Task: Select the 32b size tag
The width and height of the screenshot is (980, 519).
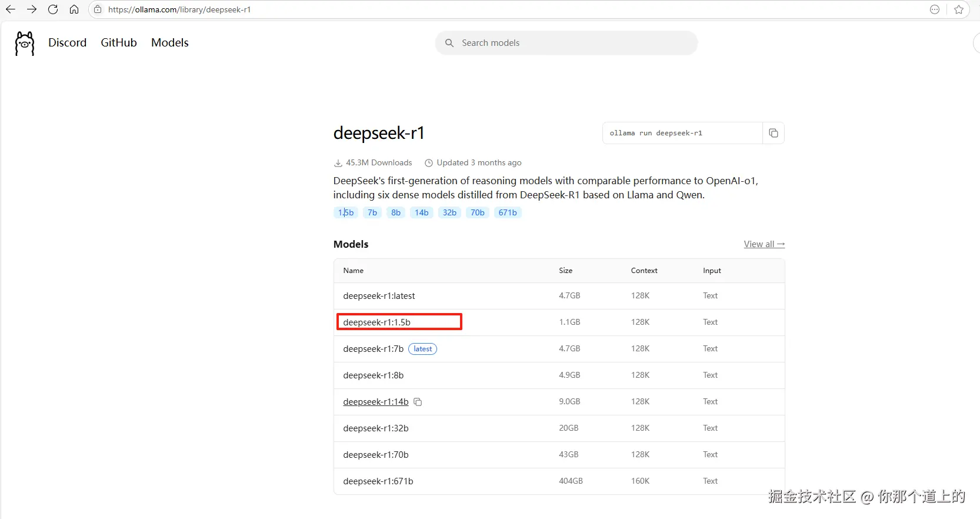Action: click(x=450, y=212)
